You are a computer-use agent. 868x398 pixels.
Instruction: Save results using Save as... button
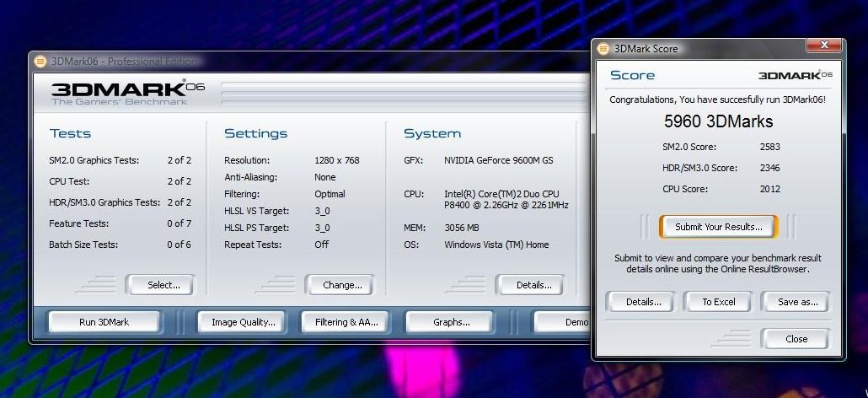(796, 302)
